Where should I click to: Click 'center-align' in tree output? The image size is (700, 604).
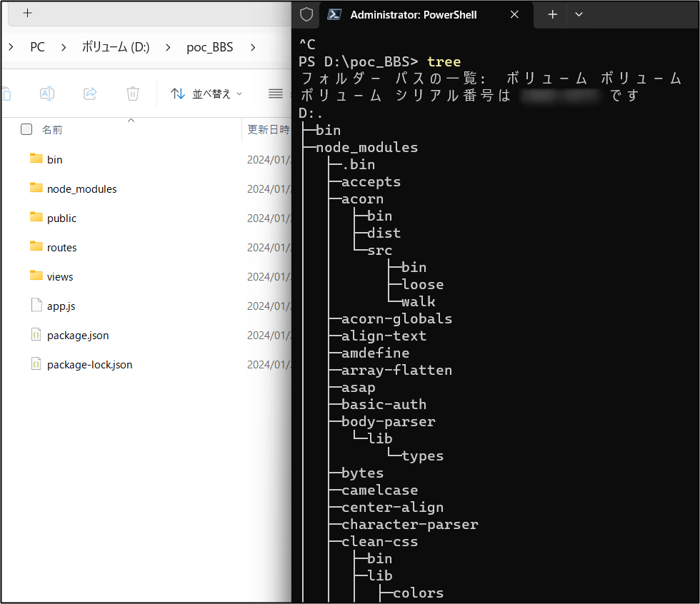[392, 507]
